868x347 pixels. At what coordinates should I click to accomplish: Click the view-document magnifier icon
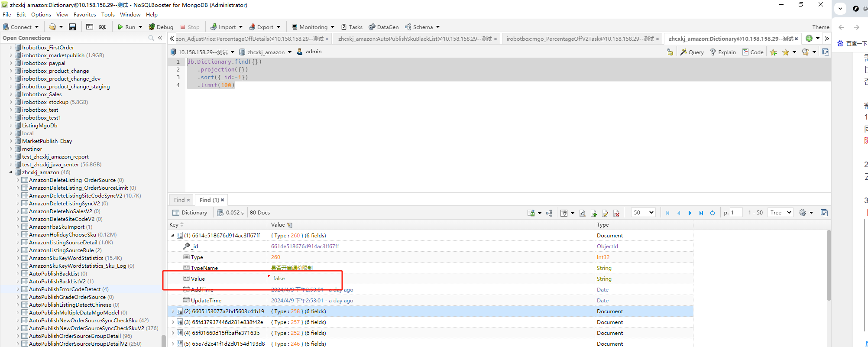pyautogui.click(x=583, y=213)
